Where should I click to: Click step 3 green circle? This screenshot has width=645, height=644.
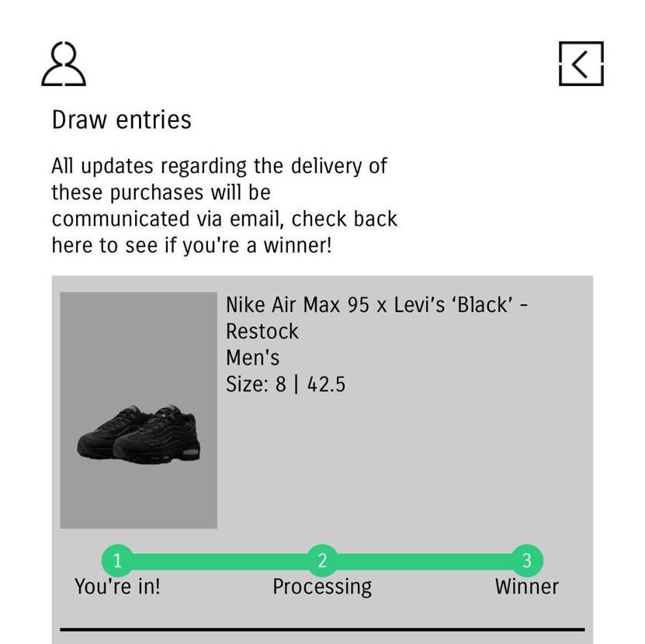tap(527, 560)
